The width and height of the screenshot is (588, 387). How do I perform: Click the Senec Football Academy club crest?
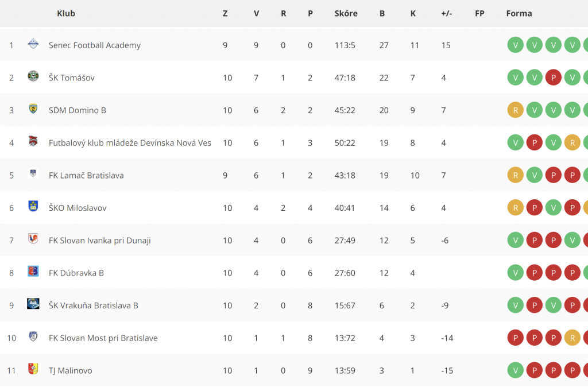(x=33, y=44)
